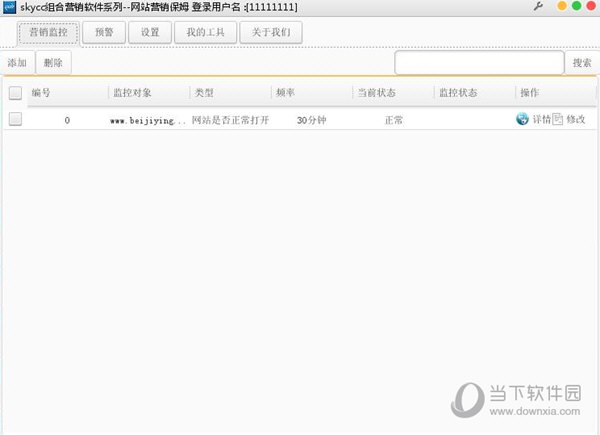Viewport: 600px width, 435px height.
Task: Click the globe details icon in row 0
Action: 522,119
